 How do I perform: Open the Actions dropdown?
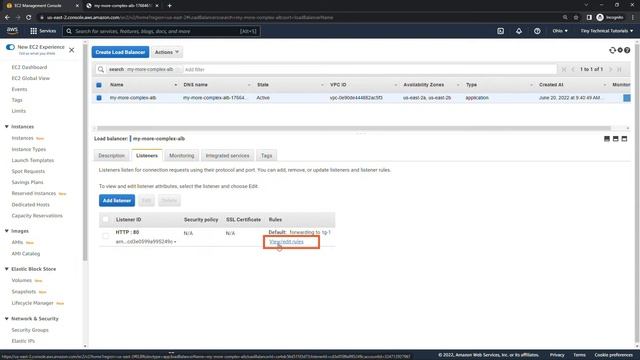(167, 52)
